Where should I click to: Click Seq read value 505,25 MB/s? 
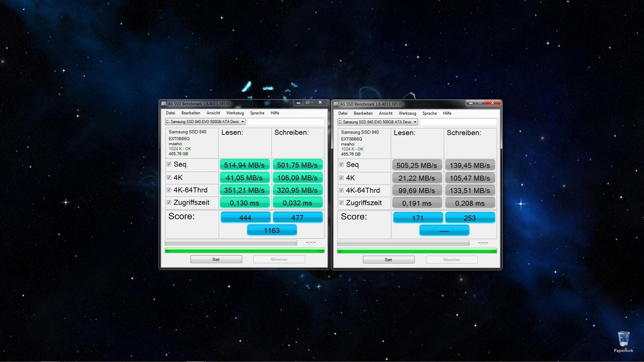pyautogui.click(x=417, y=165)
